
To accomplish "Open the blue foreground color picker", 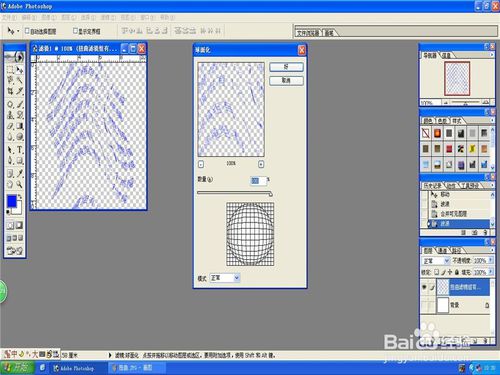I will click(x=12, y=201).
